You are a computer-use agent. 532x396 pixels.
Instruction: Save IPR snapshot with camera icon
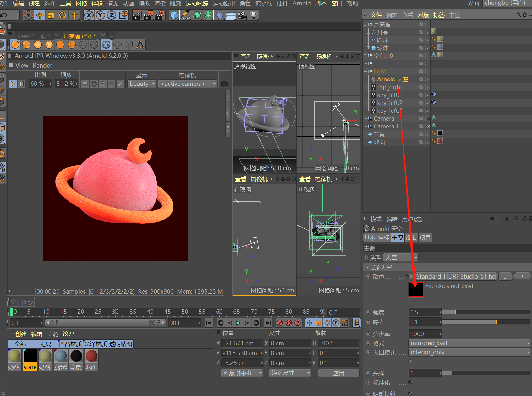coord(224,84)
